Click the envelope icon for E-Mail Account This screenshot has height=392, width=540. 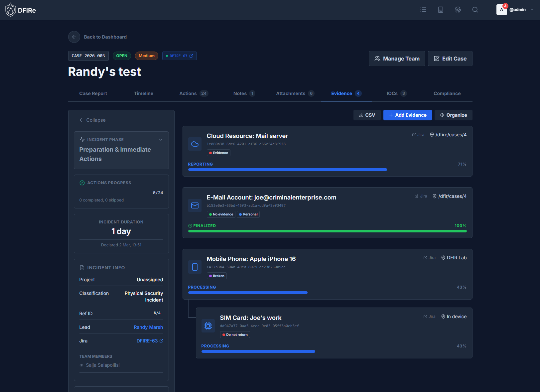(x=195, y=205)
